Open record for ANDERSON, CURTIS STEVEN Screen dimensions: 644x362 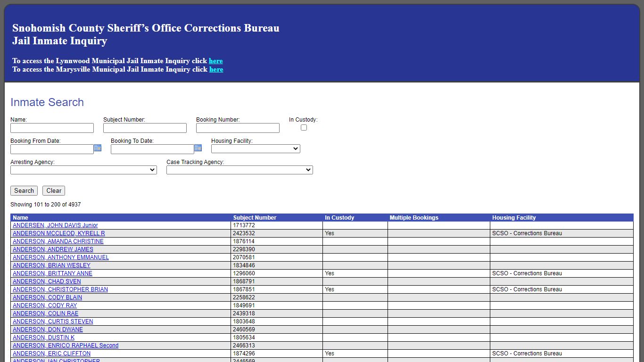tap(53, 321)
